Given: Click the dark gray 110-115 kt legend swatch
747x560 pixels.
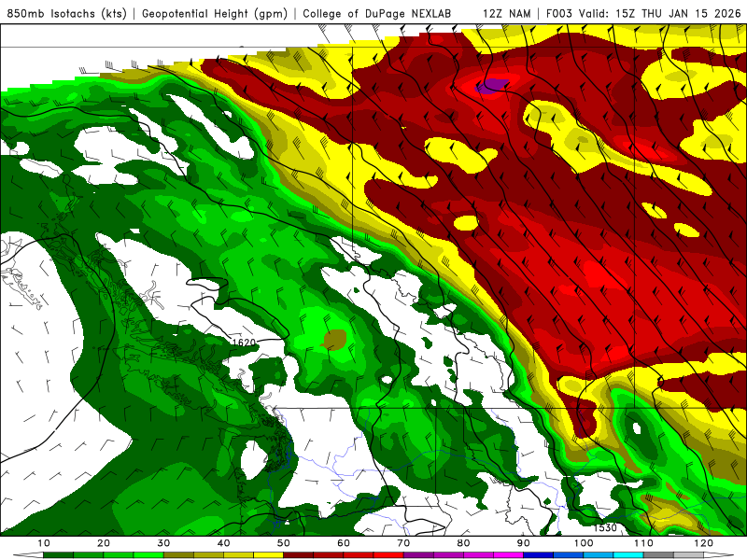Looking at the screenshot, I should [658, 555].
